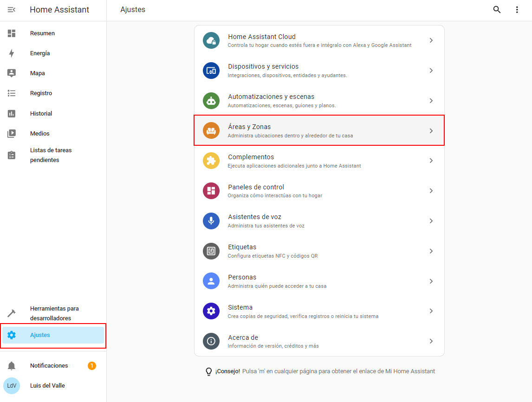The height and width of the screenshot is (402, 532).
Task: Click the Home Assistant Cloud icon
Action: (x=211, y=40)
